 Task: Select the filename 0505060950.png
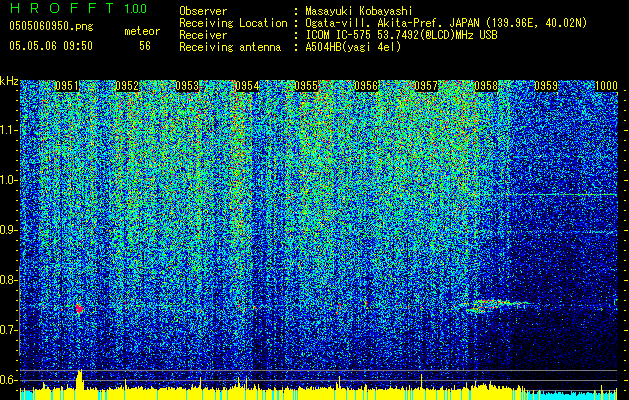coord(51,27)
